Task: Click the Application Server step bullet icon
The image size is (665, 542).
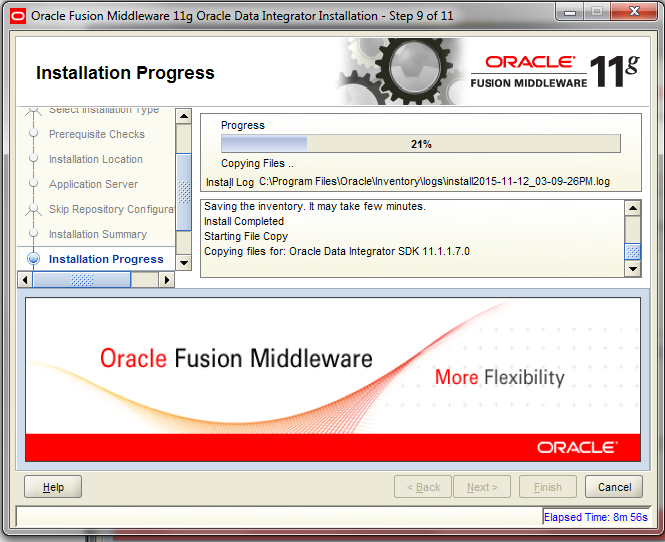Action: pyautogui.click(x=34, y=183)
